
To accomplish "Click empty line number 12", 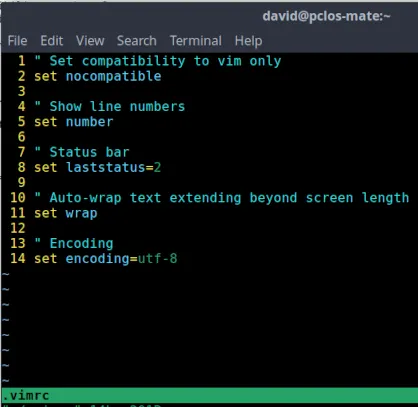I will pyautogui.click(x=18, y=228).
